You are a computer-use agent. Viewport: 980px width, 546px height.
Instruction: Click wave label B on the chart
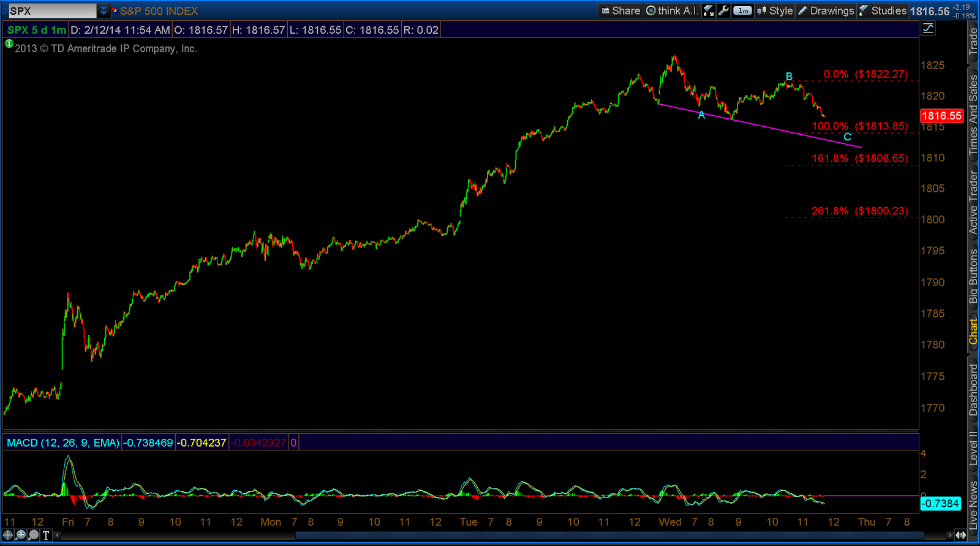(789, 77)
